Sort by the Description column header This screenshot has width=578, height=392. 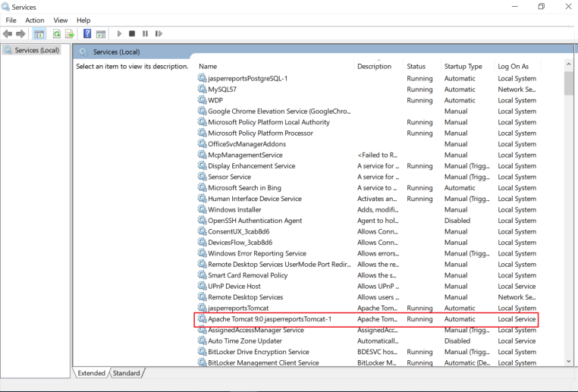pos(379,66)
